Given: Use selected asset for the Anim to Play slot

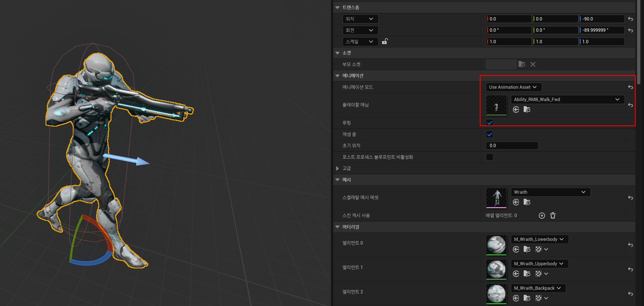Looking at the screenshot, I should click(x=516, y=109).
